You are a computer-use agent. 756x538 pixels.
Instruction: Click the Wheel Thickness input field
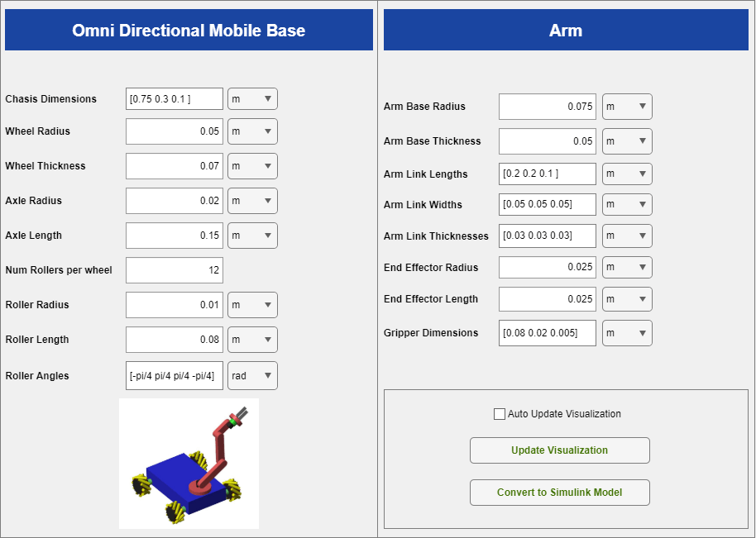pyautogui.click(x=175, y=165)
